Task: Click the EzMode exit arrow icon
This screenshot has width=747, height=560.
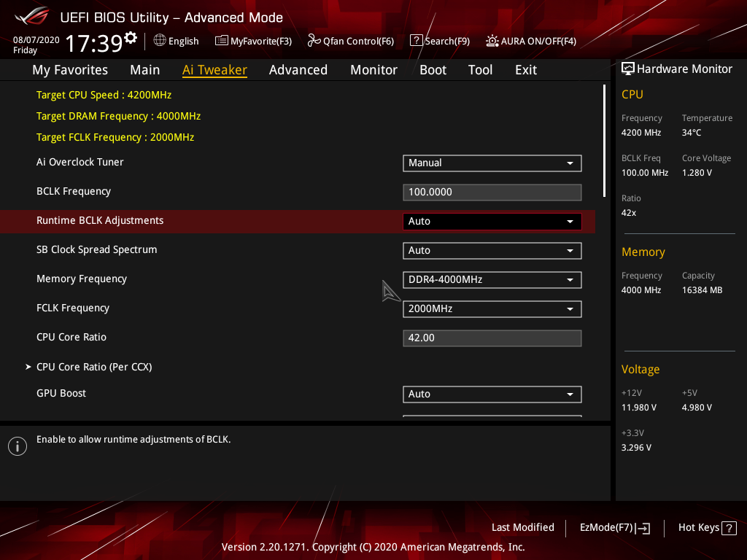Action: pyautogui.click(x=643, y=528)
